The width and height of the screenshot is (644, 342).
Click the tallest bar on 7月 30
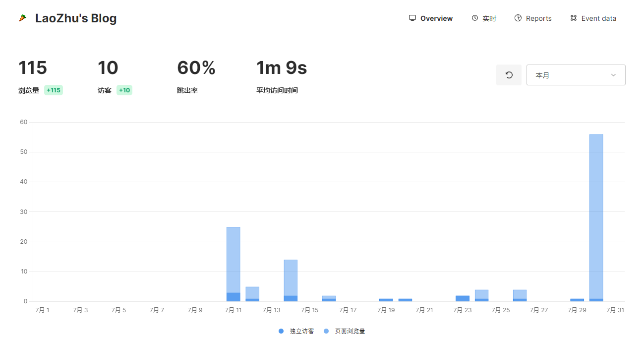596,216
